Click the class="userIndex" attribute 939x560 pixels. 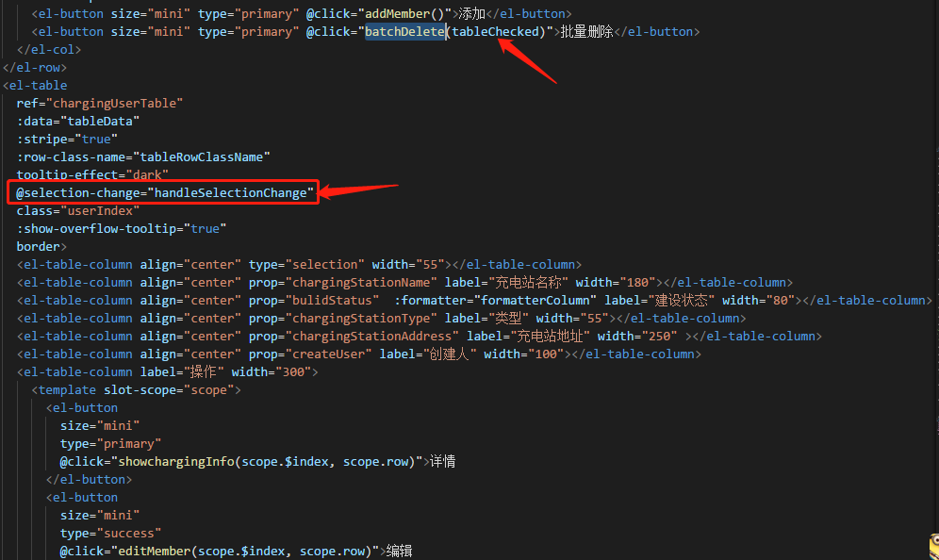pyautogui.click(x=78, y=211)
